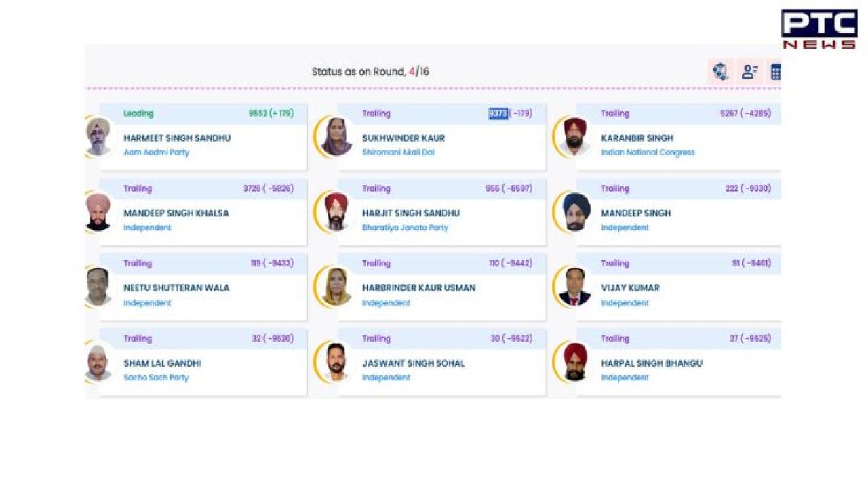Click the Sacha Sach Party label
Image resolution: width=868 pixels, height=488 pixels.
[x=156, y=378]
